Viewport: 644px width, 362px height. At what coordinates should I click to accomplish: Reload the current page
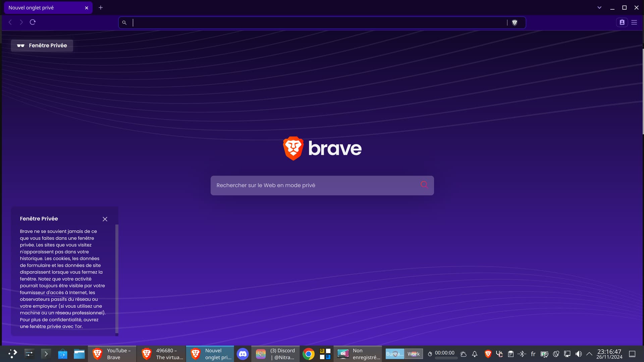point(33,22)
